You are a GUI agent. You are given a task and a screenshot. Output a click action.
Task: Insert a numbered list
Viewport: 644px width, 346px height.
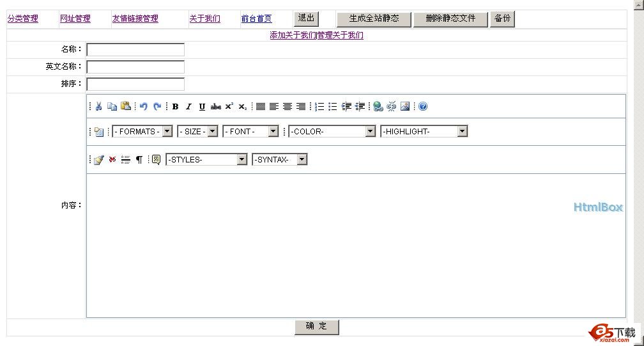(x=319, y=107)
